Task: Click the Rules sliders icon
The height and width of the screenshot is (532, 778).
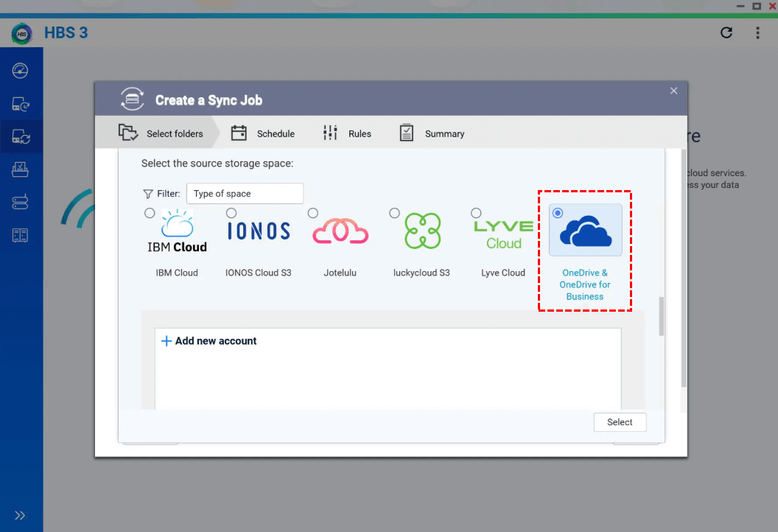Action: [330, 133]
